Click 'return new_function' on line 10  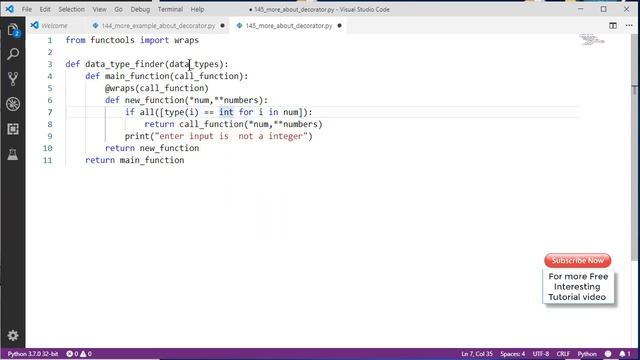(x=152, y=148)
